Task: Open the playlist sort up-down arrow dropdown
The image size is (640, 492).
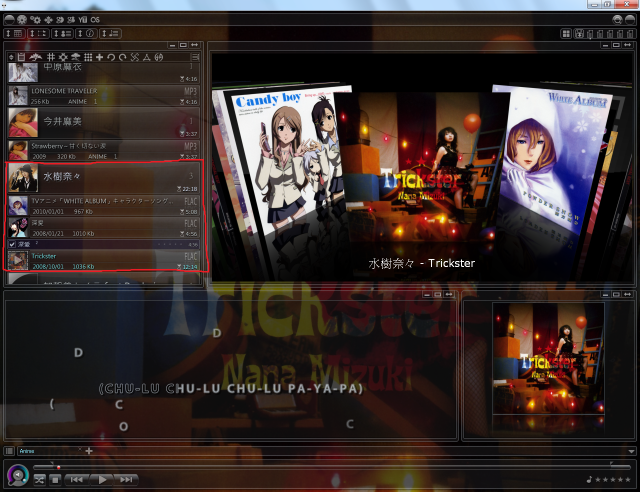Action: [11, 57]
